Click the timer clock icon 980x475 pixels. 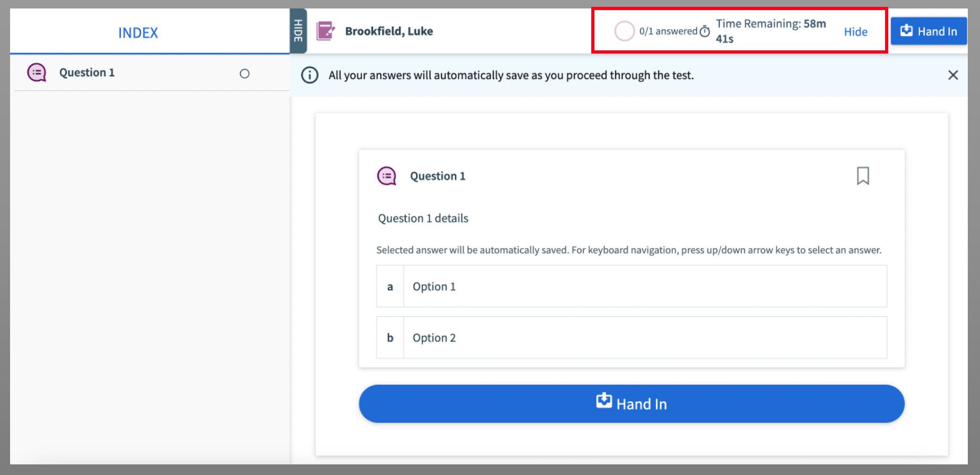pyautogui.click(x=705, y=31)
